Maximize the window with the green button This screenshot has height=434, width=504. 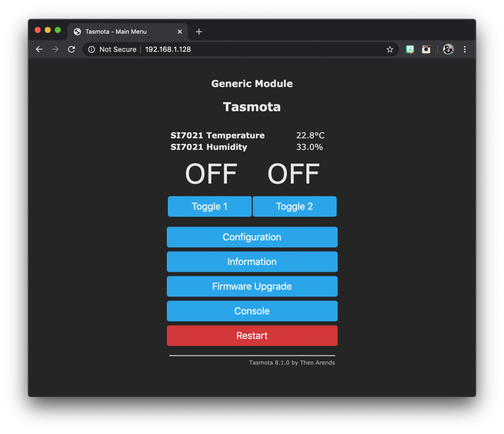click(x=58, y=30)
